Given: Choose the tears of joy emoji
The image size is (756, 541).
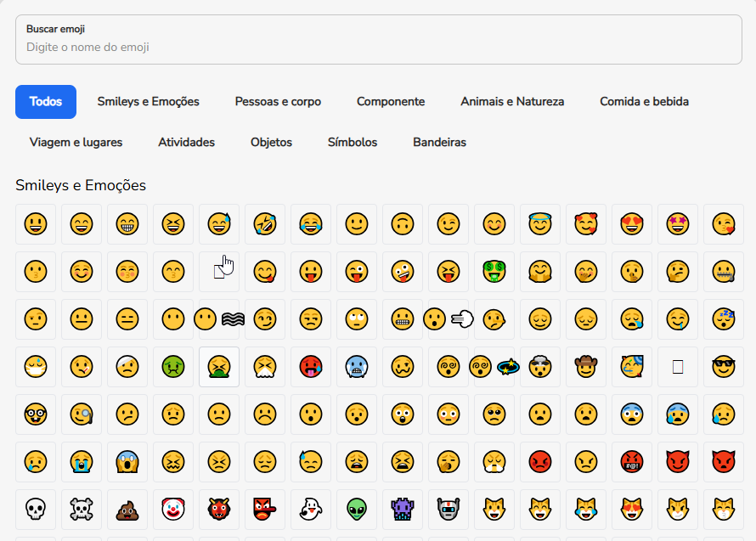Looking at the screenshot, I should pyautogui.click(x=311, y=224).
